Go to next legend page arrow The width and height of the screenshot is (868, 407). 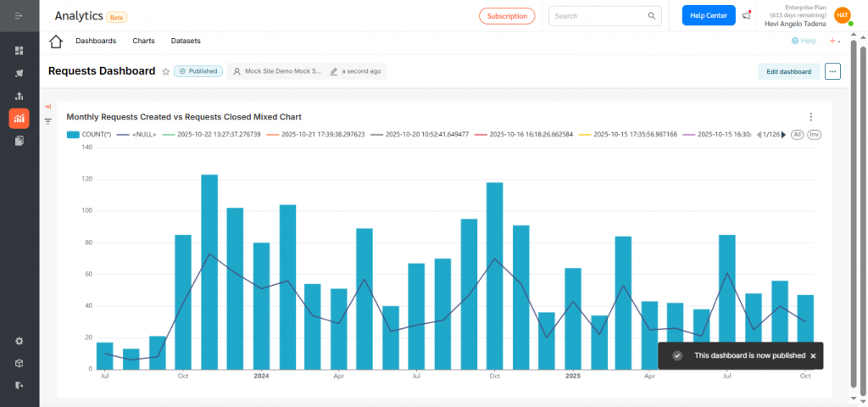pyautogui.click(x=783, y=134)
